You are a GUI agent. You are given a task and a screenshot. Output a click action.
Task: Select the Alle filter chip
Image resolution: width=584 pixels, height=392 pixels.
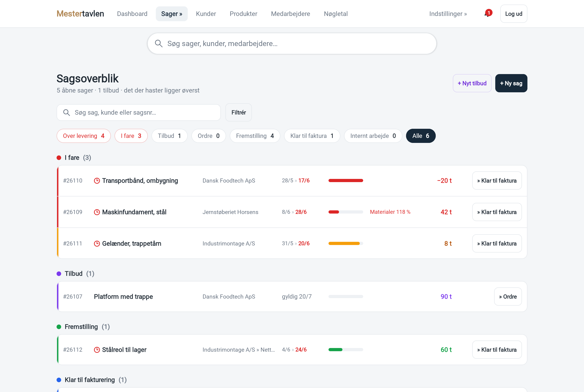click(421, 136)
